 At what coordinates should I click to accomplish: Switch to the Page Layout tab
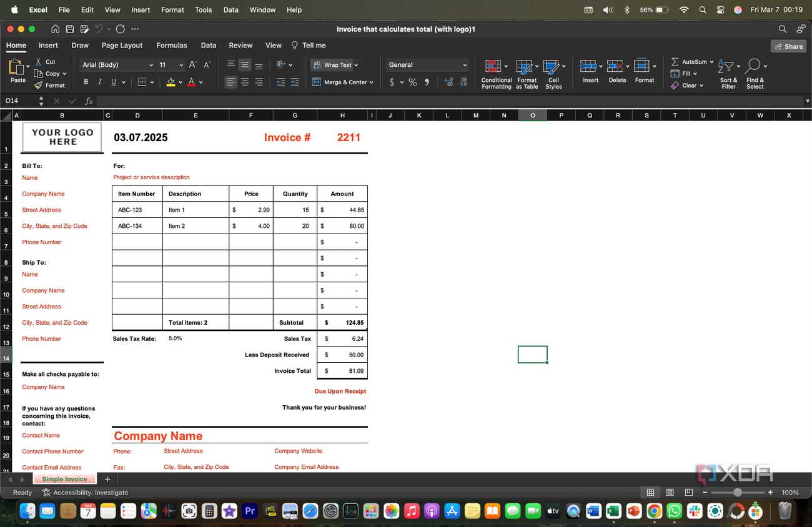pyautogui.click(x=122, y=45)
